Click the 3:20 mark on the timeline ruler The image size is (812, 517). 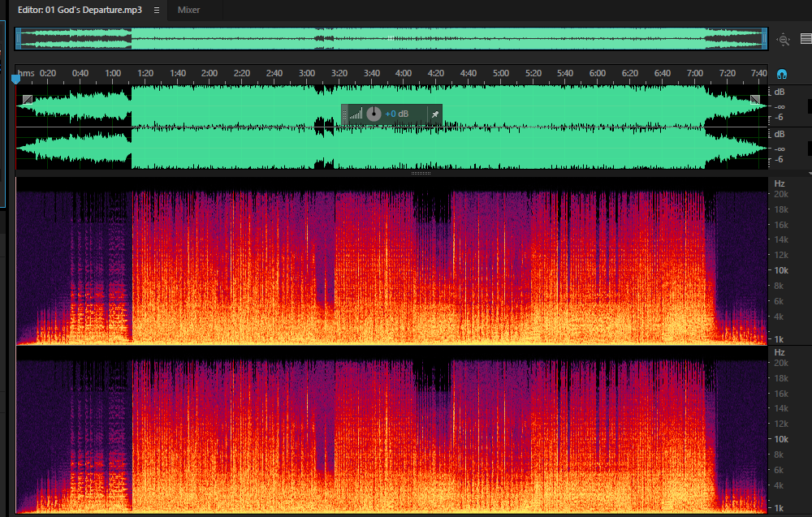339,74
